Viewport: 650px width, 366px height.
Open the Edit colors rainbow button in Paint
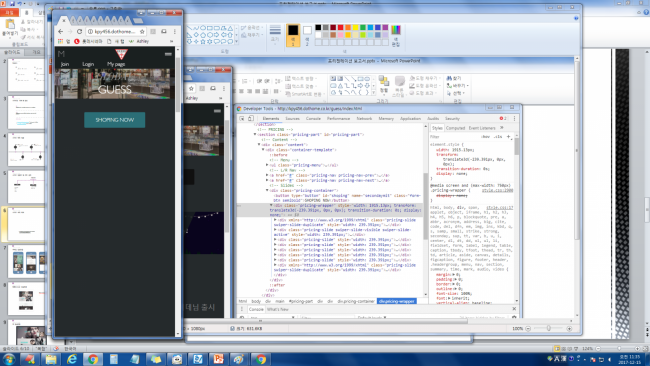(x=395, y=35)
